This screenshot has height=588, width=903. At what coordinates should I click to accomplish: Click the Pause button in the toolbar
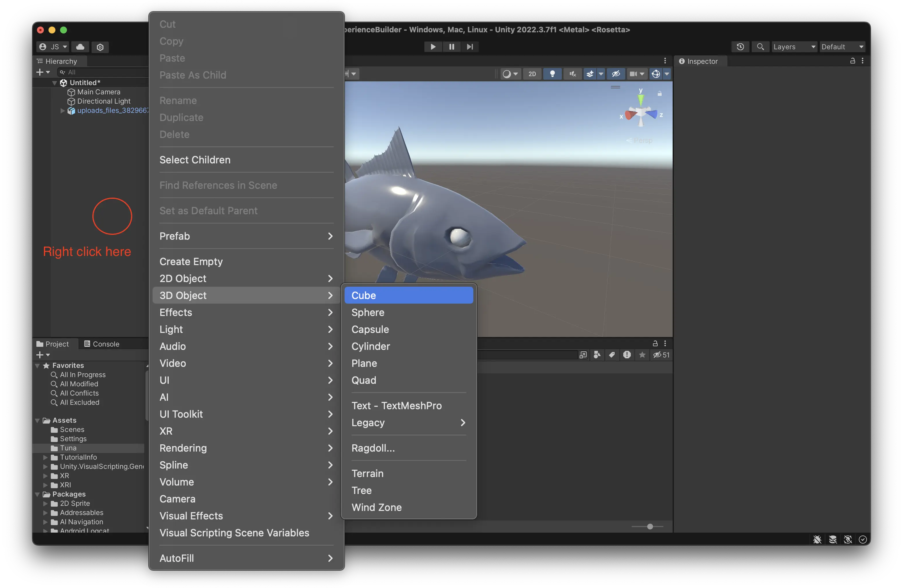pos(451,47)
